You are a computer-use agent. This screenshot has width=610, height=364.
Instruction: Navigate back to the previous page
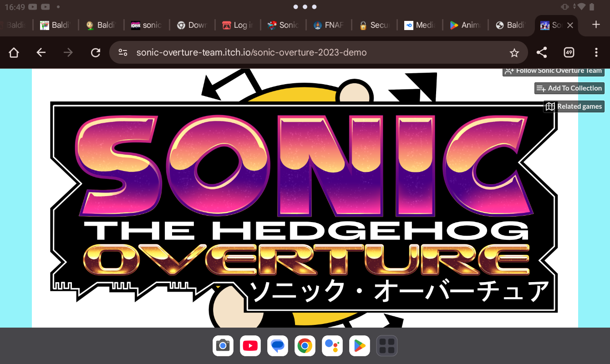click(x=41, y=53)
